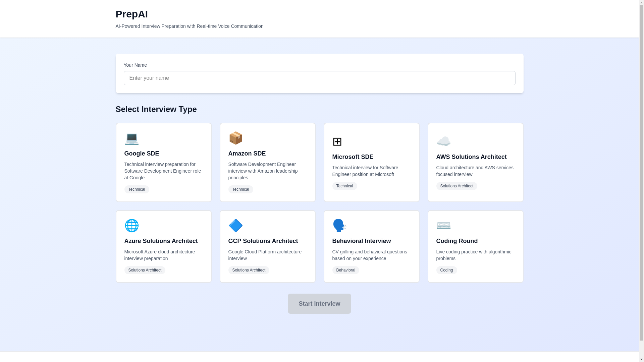Click Google SDE description text
The image size is (644, 362).
coord(163,171)
